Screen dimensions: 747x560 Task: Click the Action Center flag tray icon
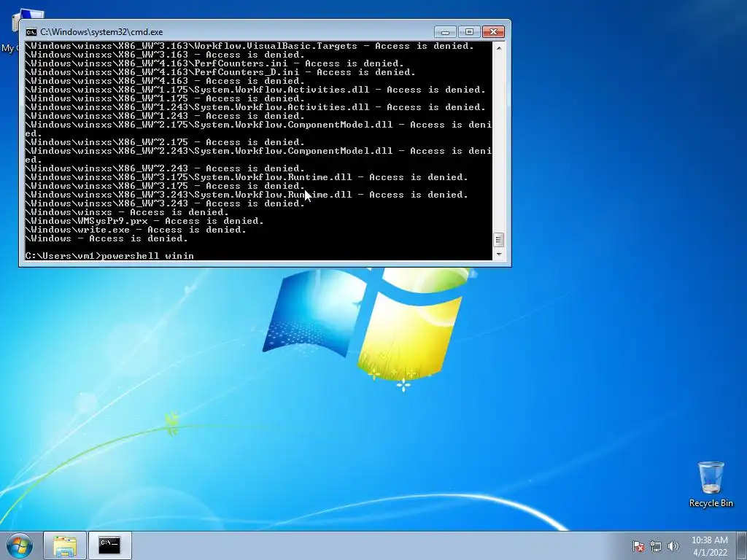point(638,546)
